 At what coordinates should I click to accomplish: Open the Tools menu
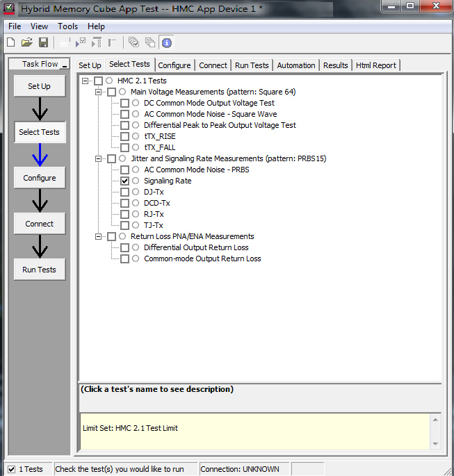[67, 26]
